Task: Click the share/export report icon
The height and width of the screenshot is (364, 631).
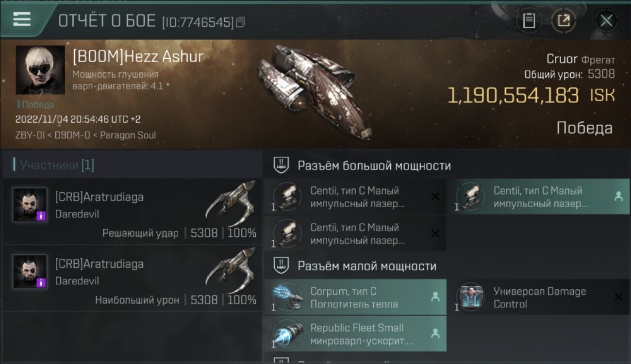Action: [564, 20]
